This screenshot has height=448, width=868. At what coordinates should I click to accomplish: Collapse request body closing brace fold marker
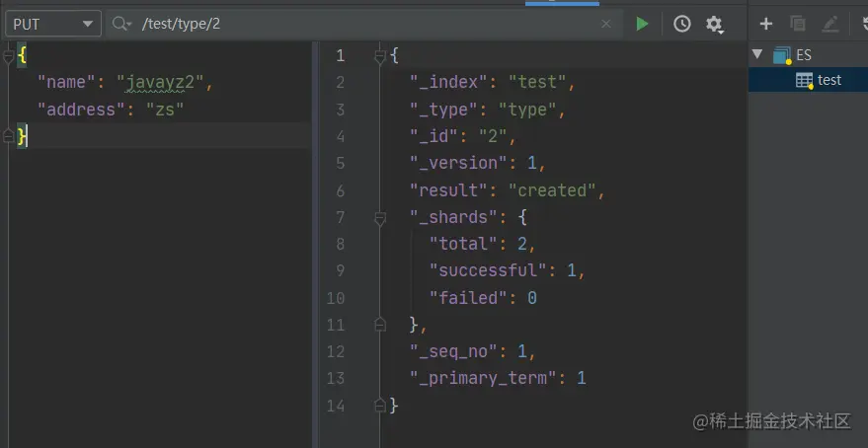point(8,136)
